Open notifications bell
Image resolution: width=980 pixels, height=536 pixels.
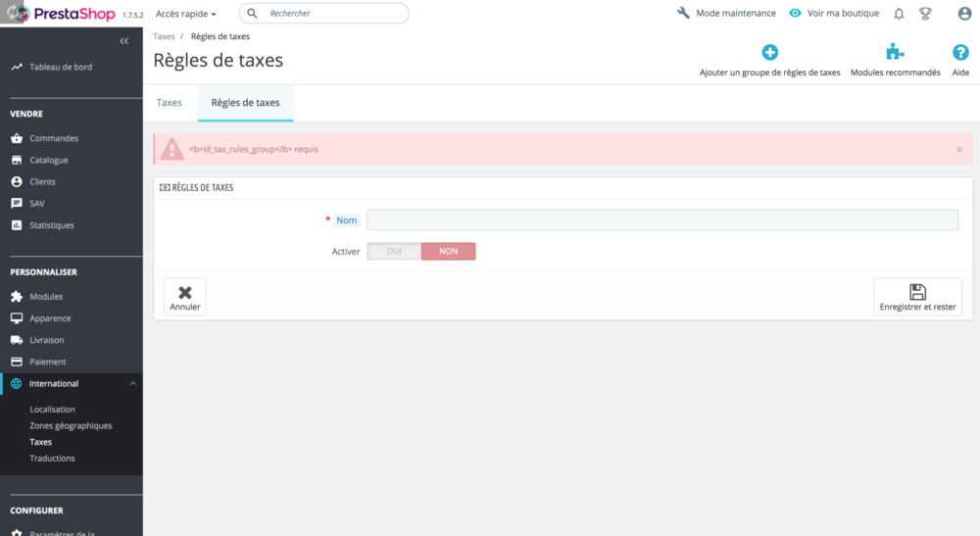pos(899,14)
